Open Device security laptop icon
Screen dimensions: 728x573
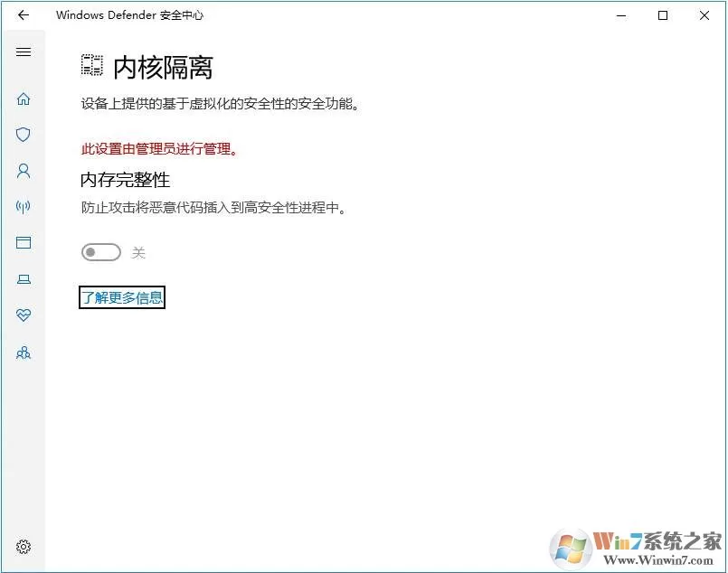pos(24,279)
